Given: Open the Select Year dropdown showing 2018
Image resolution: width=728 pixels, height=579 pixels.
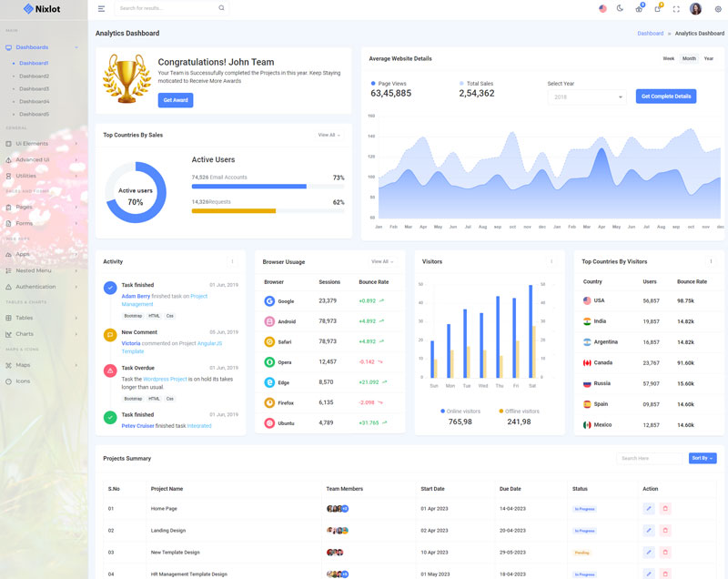Looking at the screenshot, I should click(x=586, y=96).
